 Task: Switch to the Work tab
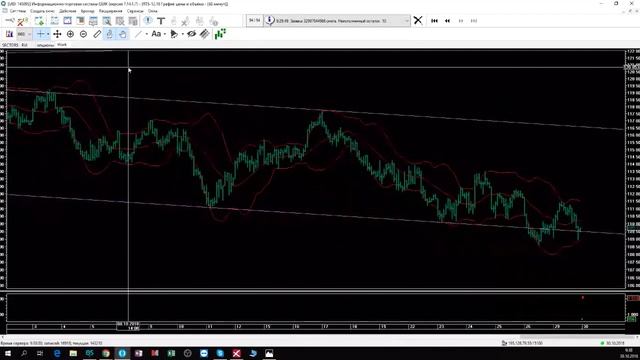click(62, 44)
